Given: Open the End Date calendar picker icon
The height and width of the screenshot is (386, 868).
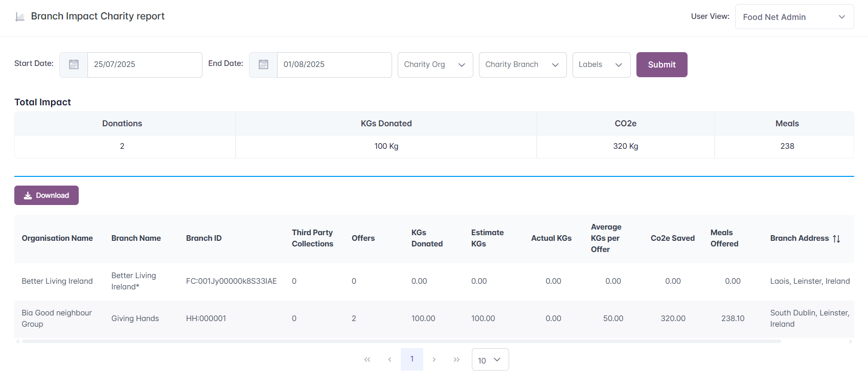Looking at the screenshot, I should 263,64.
